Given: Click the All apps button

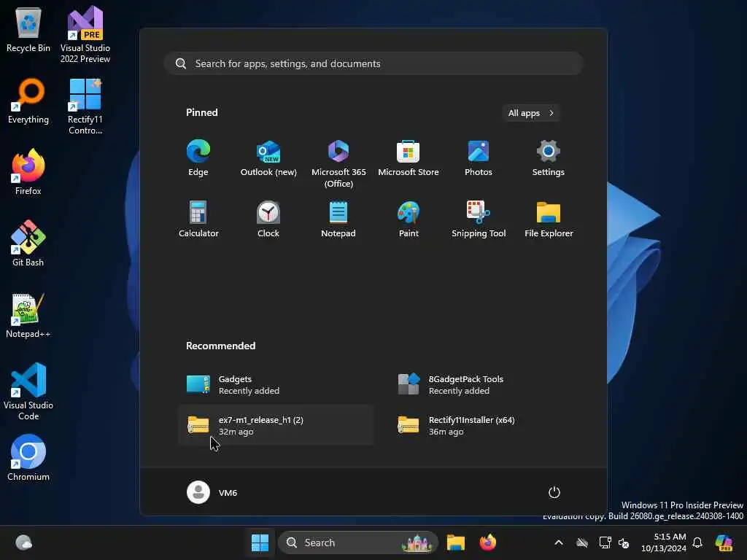Looking at the screenshot, I should click(531, 113).
